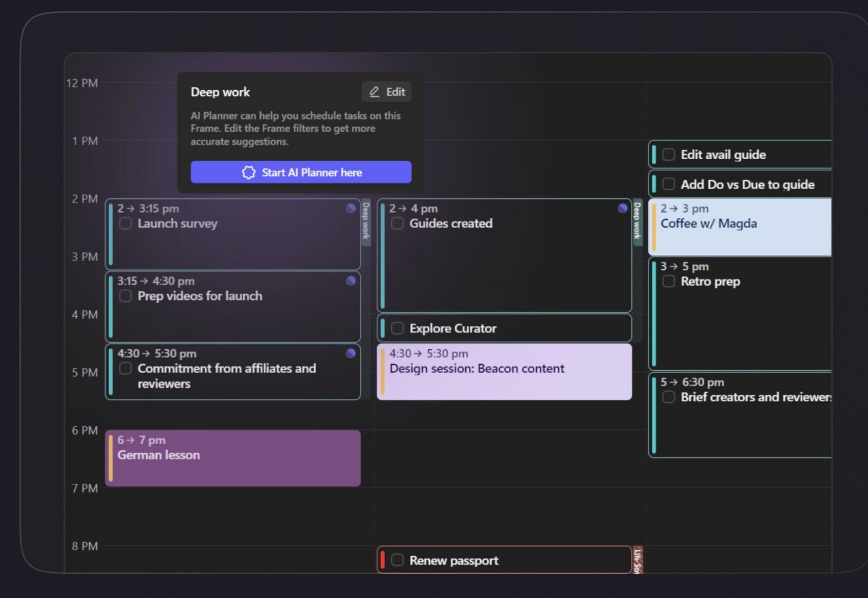Click striped frame icon on Commitment task
This screenshot has height=598, width=868.
point(351,353)
